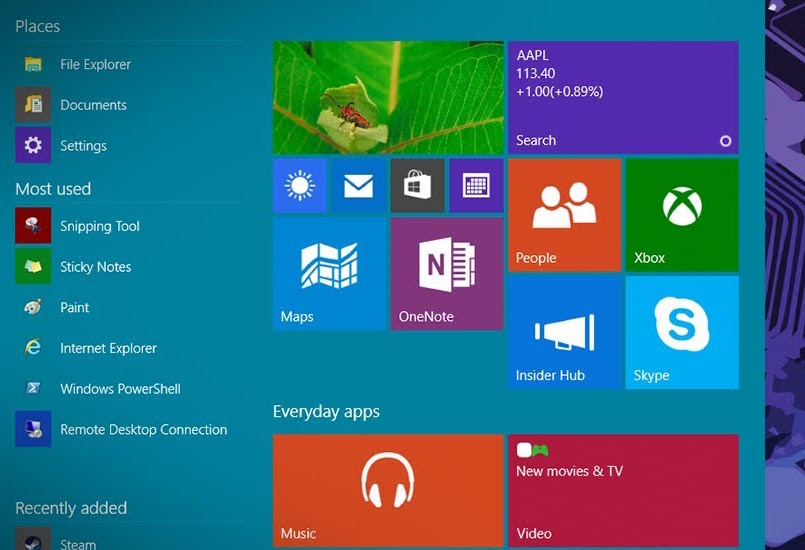Click the 'File Explorer' label

(x=95, y=65)
